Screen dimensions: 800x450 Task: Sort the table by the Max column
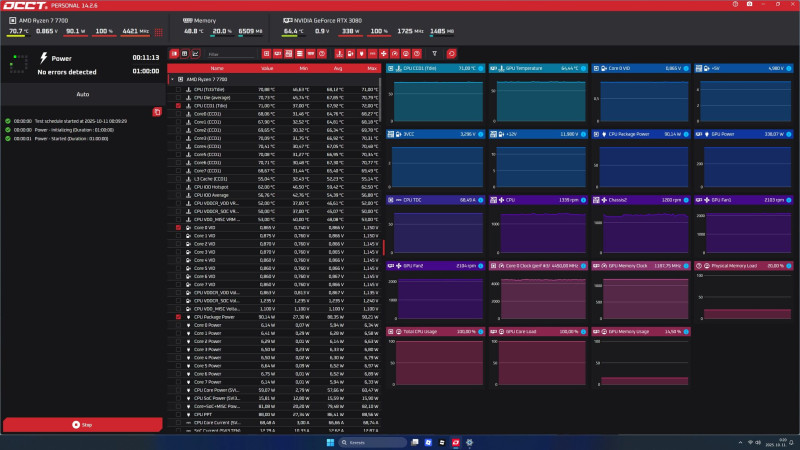[x=372, y=68]
